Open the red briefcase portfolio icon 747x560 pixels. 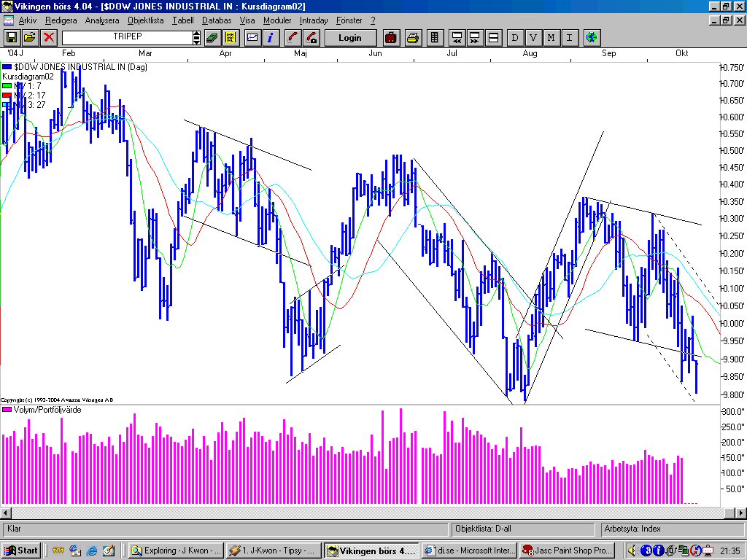pos(391,38)
